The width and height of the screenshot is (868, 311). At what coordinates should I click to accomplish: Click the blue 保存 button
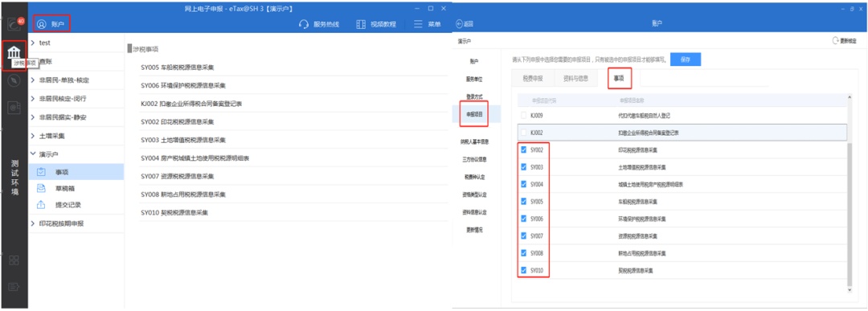point(686,59)
